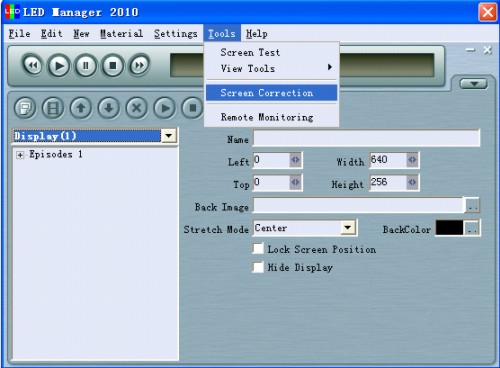Click the new program page icon
500x368 pixels.
(25, 108)
